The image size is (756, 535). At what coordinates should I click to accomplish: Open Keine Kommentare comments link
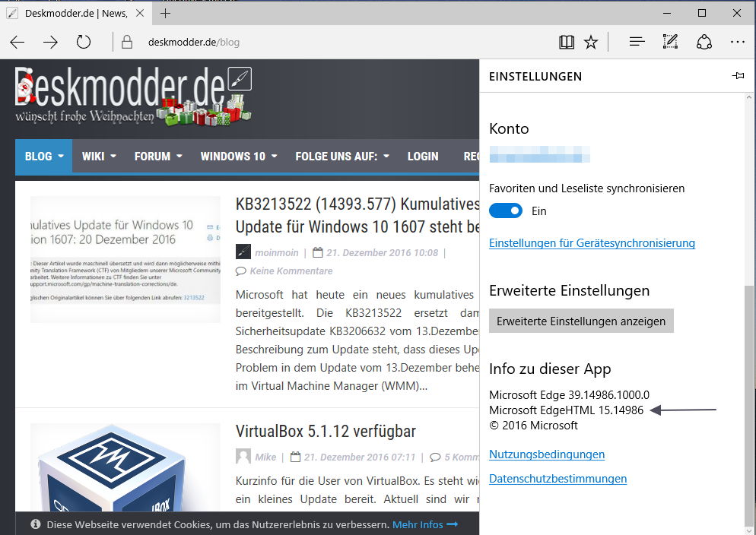coord(291,271)
